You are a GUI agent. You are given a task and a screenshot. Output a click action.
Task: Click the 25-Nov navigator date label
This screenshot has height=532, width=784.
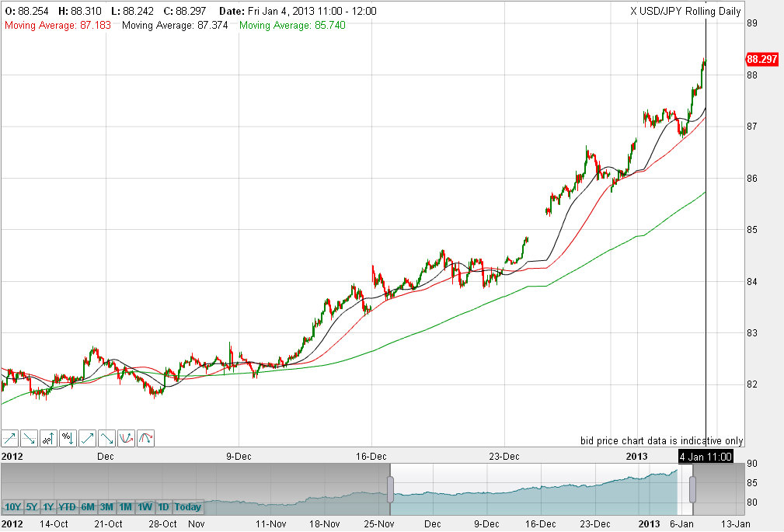click(379, 524)
